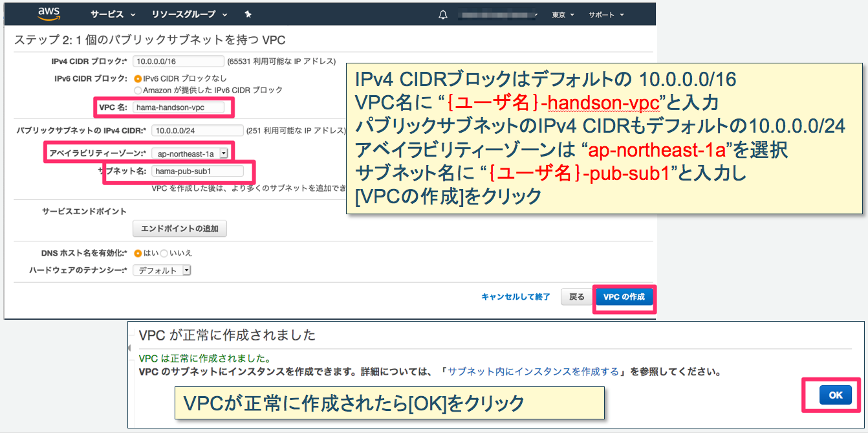Click the エンドポイントの追加 button
The width and height of the screenshot is (868, 433).
coord(180,228)
